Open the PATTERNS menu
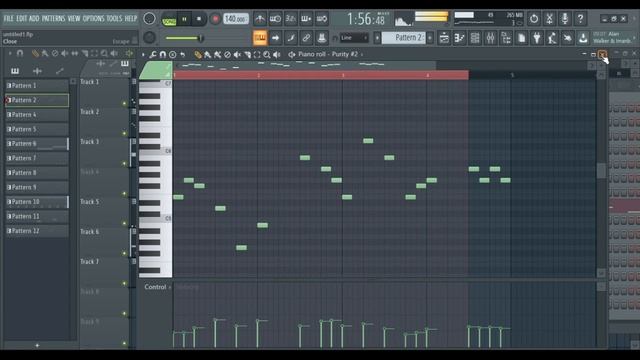This screenshot has width=640, height=360. pyautogui.click(x=53, y=19)
